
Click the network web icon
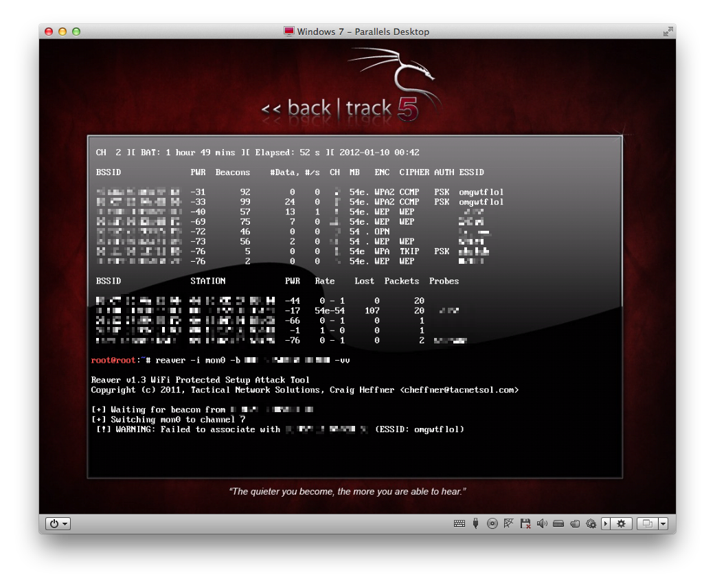pos(508,523)
